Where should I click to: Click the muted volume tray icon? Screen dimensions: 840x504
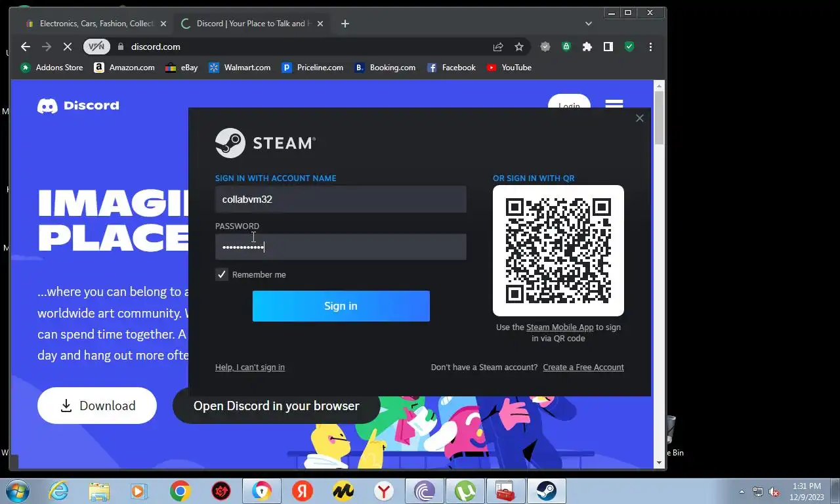point(774,492)
